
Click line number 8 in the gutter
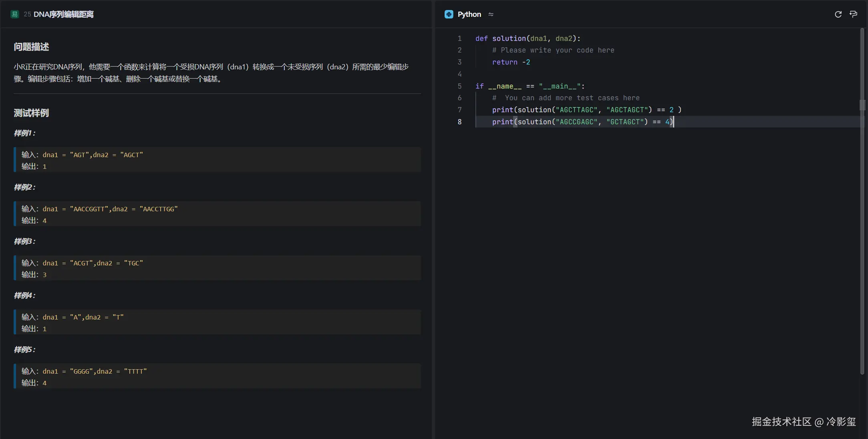(x=459, y=122)
